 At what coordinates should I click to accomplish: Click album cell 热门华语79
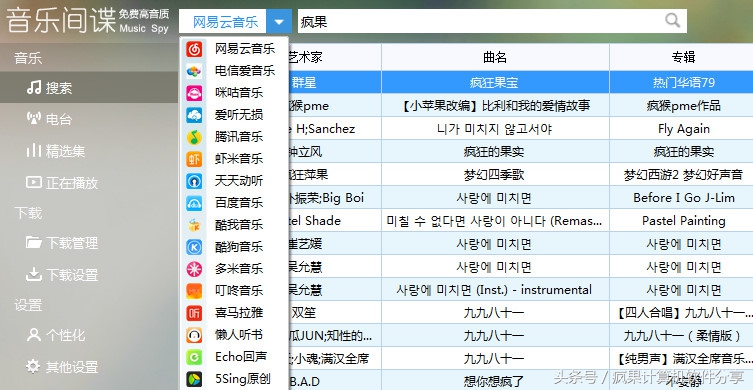[x=684, y=83]
